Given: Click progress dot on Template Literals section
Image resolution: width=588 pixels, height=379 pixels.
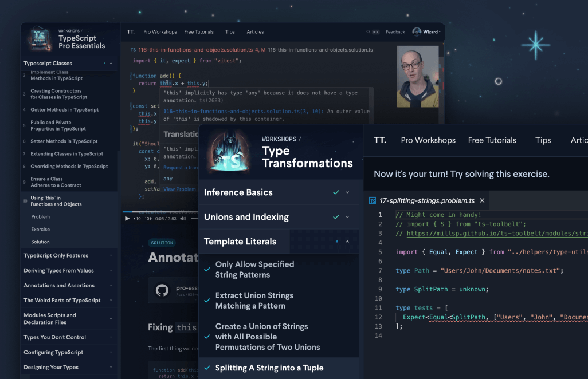Looking at the screenshot, I should point(337,242).
